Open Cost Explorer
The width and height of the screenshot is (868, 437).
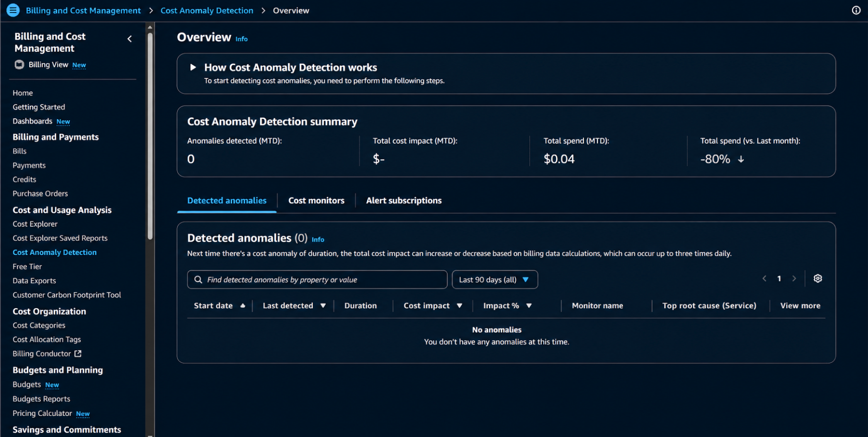coord(35,224)
